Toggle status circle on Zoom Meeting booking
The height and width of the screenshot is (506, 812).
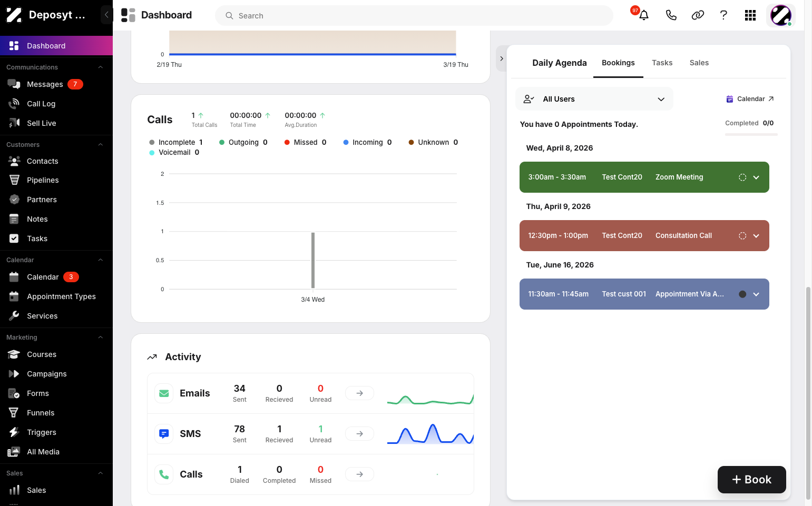(x=742, y=177)
